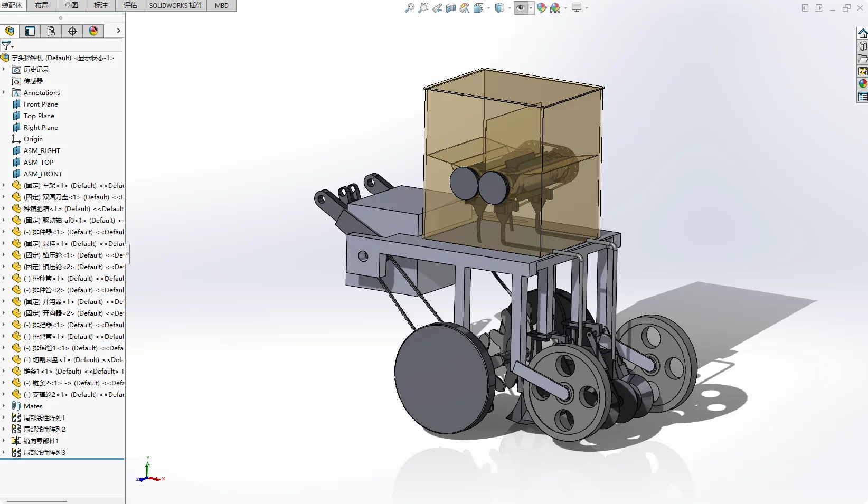Viewport: 868px width, 504px height.
Task: Select the 镇压轮<2> component
Action: (x=68, y=267)
